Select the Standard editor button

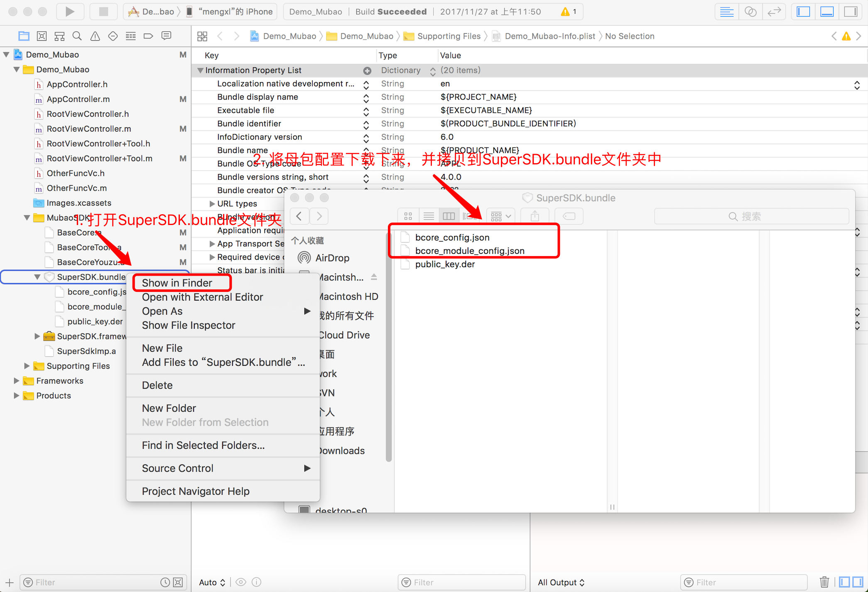pyautogui.click(x=727, y=12)
